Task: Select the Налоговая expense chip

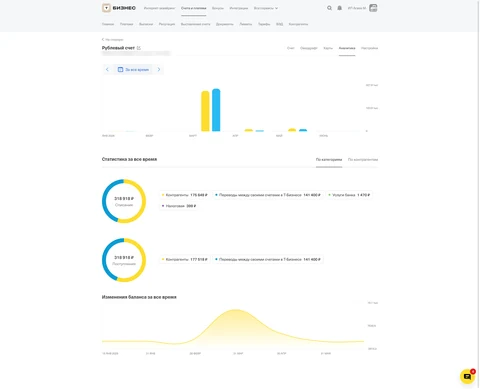Action: (179, 206)
